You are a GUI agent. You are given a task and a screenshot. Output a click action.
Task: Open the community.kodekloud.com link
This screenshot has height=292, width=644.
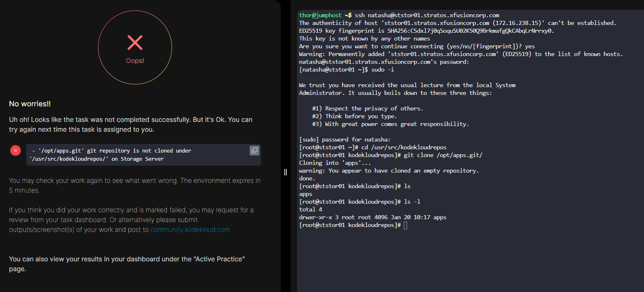click(x=190, y=230)
